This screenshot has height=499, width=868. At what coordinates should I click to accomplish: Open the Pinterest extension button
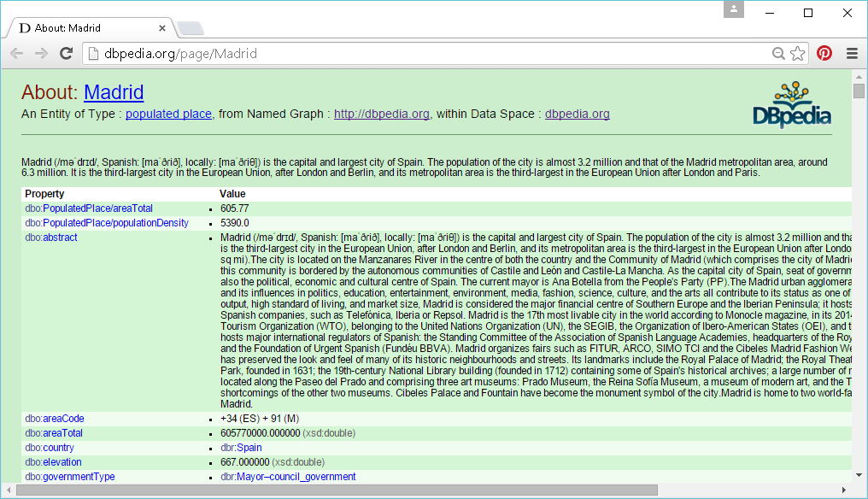(x=824, y=54)
